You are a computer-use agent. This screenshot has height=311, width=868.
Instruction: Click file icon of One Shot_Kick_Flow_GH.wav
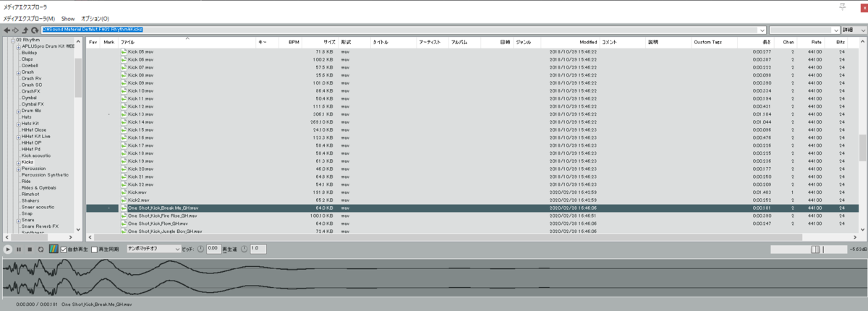[124, 223]
